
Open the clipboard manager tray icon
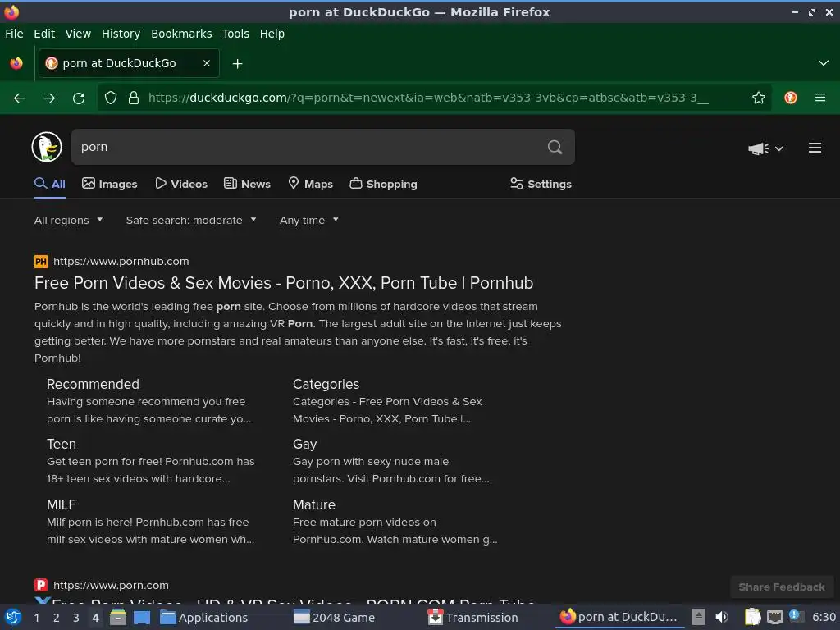click(x=752, y=617)
